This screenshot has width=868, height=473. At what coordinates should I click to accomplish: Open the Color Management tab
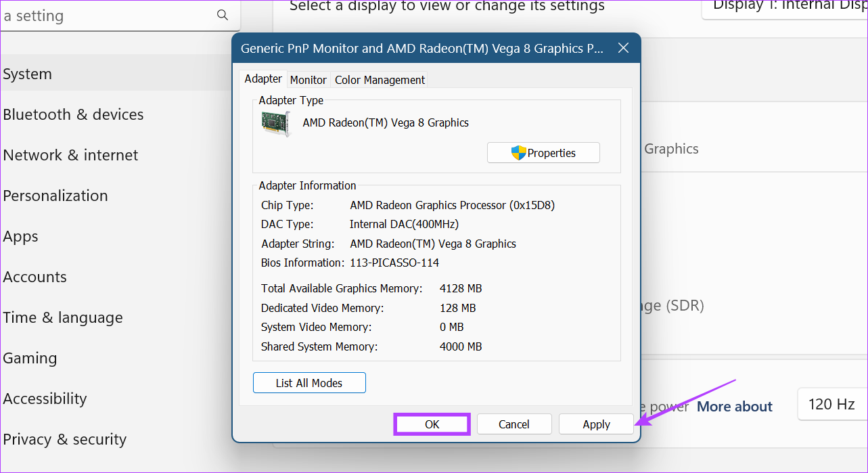[x=380, y=80]
